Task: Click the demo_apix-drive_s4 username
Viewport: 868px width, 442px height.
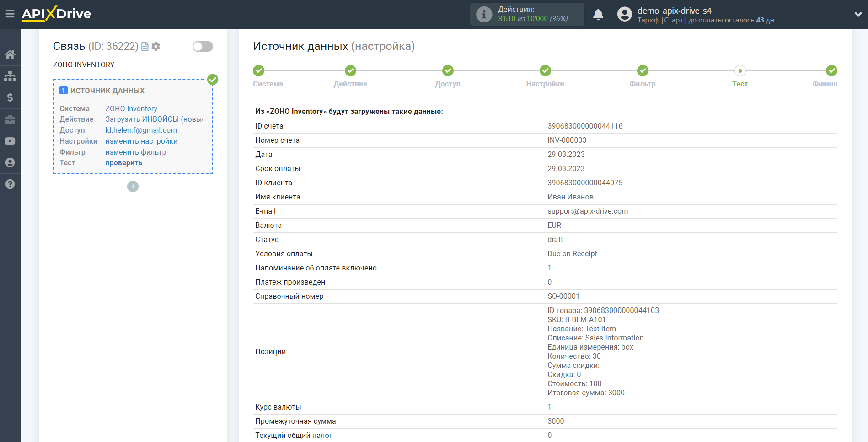Action: 674,11
